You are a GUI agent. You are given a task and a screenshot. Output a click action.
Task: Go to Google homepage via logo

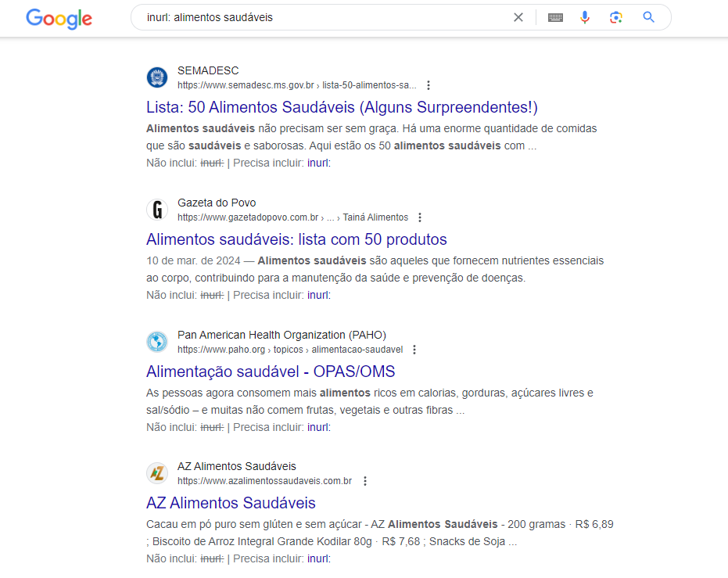click(x=59, y=19)
